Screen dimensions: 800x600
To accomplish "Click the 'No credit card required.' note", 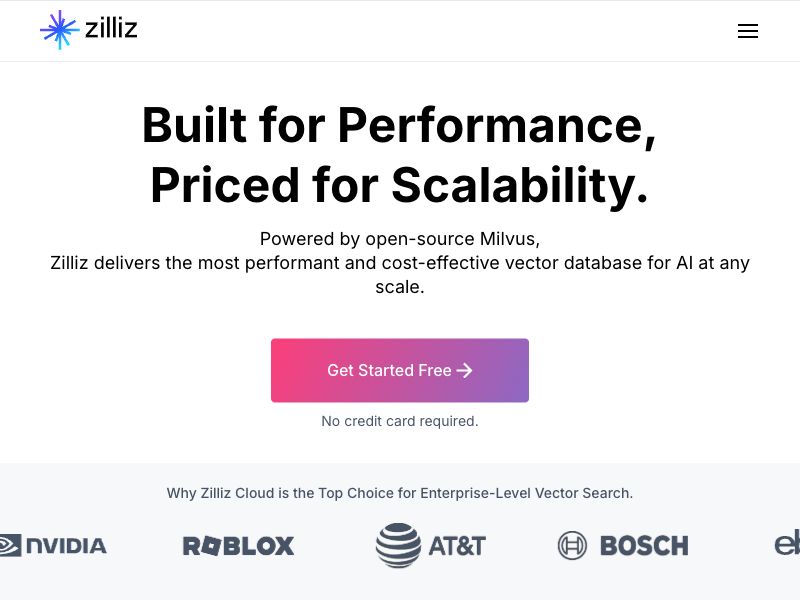I will (399, 421).
